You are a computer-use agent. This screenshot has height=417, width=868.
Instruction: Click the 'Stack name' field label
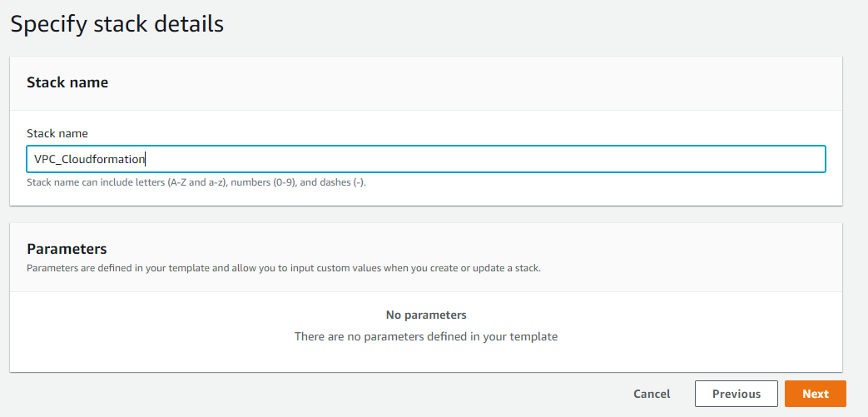click(57, 133)
